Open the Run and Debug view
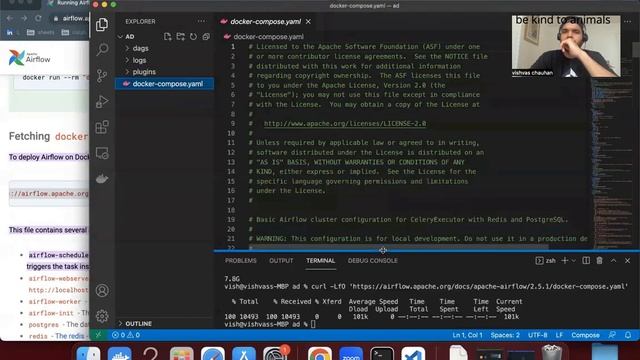This screenshot has height=360, width=640. [x=102, y=101]
